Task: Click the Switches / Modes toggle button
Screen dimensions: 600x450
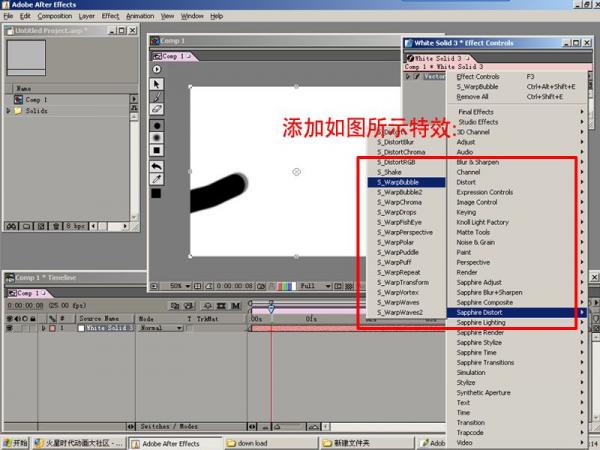Action: (x=169, y=426)
